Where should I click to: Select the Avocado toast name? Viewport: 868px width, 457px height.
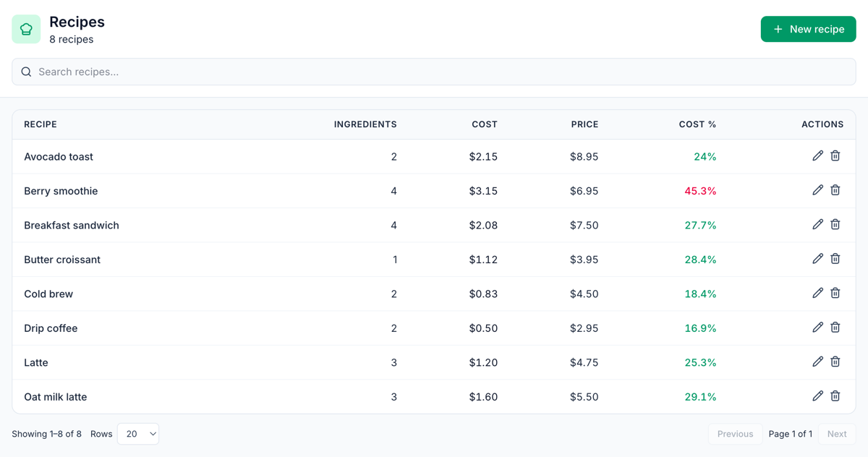point(59,157)
